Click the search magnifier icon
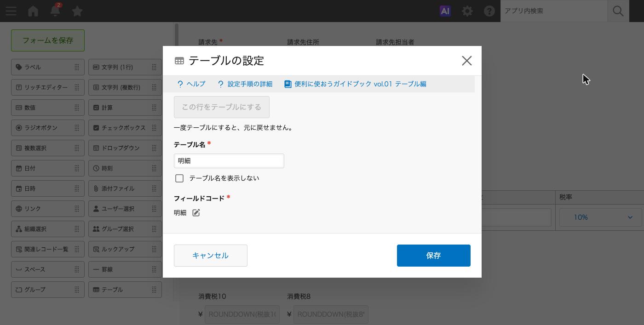 point(618,11)
